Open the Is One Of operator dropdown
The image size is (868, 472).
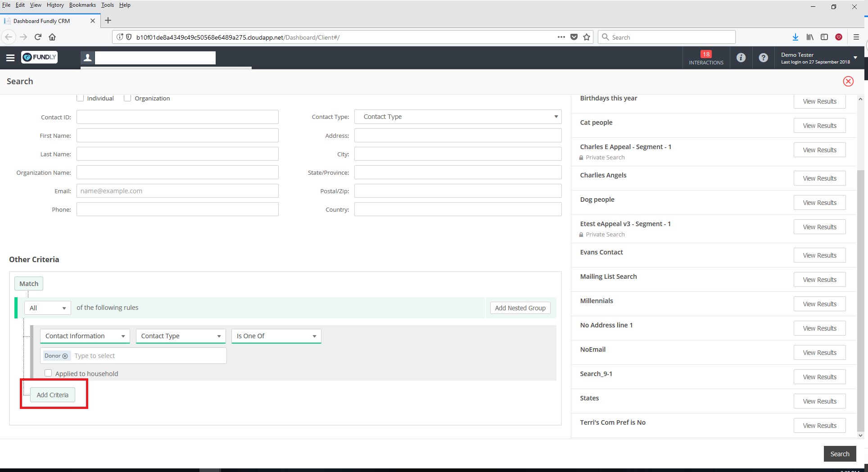pyautogui.click(x=276, y=336)
